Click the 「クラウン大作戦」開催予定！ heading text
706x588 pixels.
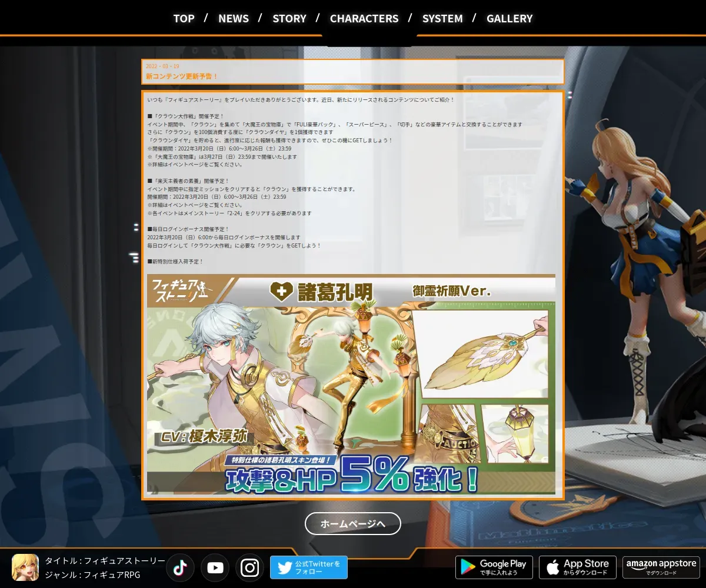(186, 116)
